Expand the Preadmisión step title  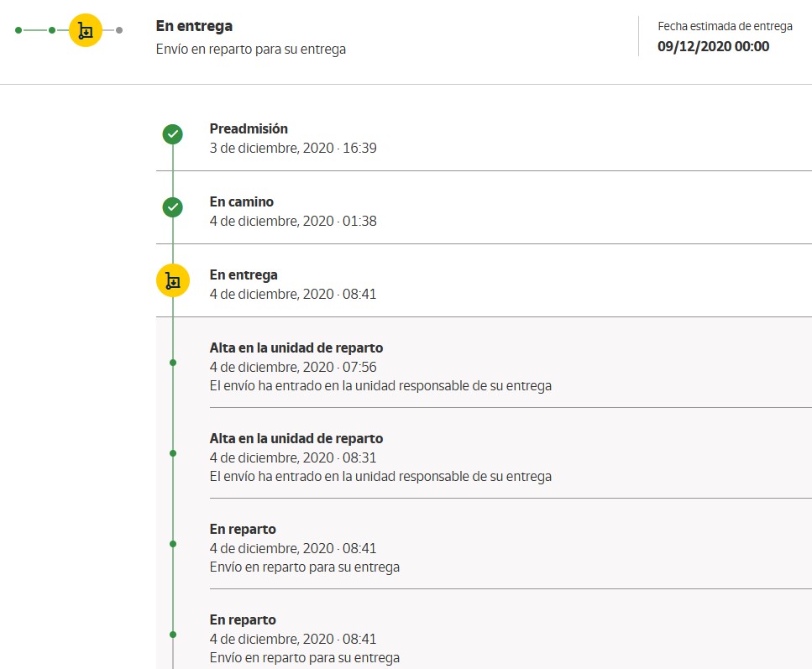pyautogui.click(x=249, y=128)
